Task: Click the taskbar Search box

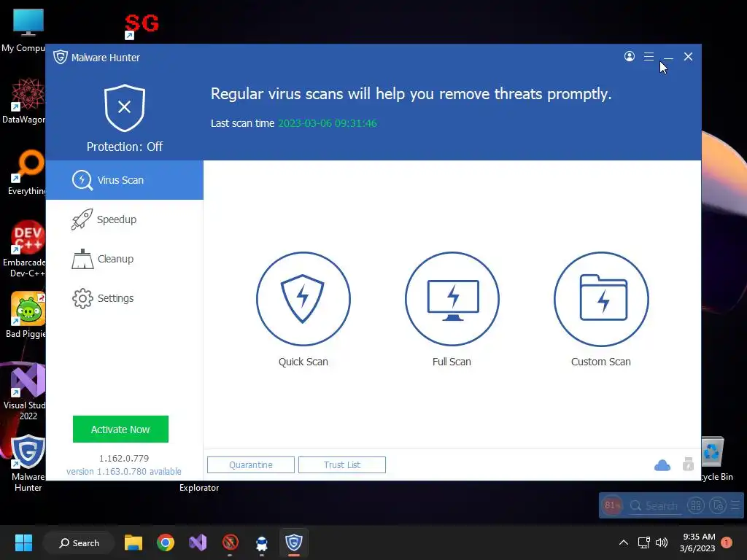Action: (x=79, y=542)
